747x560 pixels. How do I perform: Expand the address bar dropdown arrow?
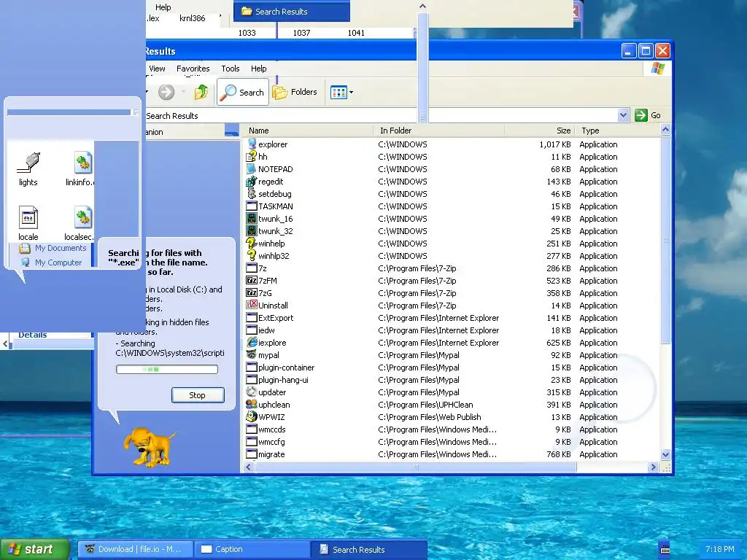623,115
